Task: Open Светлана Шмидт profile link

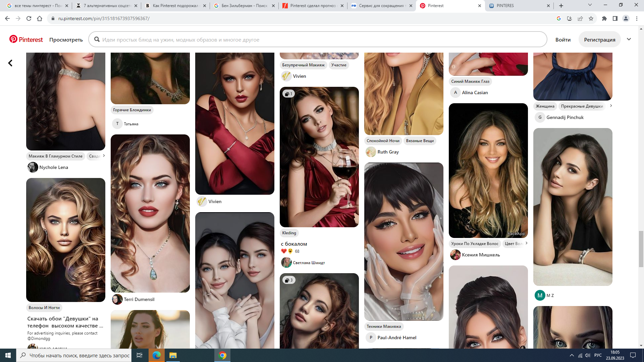Action: click(x=309, y=263)
